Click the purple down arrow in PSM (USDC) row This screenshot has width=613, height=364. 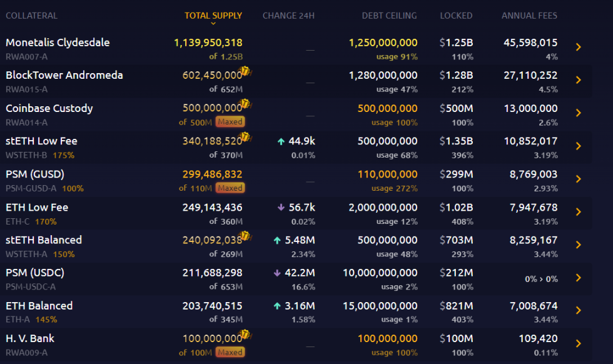[x=277, y=273]
